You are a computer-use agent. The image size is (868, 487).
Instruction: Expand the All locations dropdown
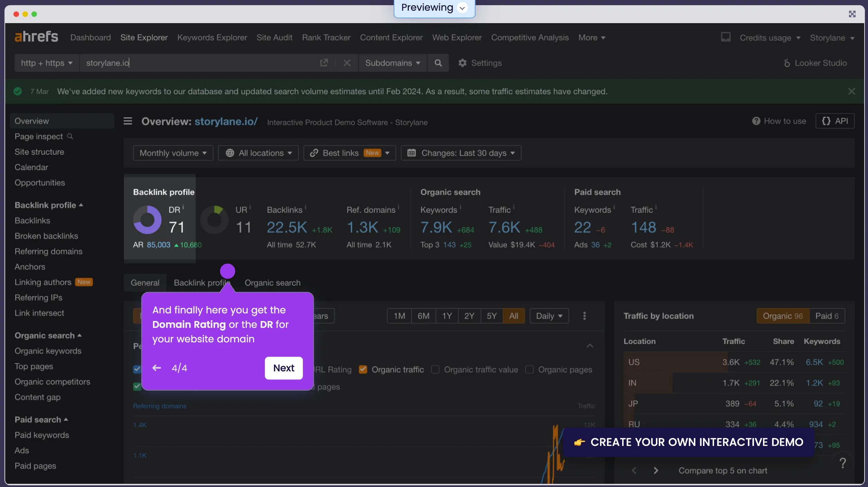pyautogui.click(x=258, y=153)
